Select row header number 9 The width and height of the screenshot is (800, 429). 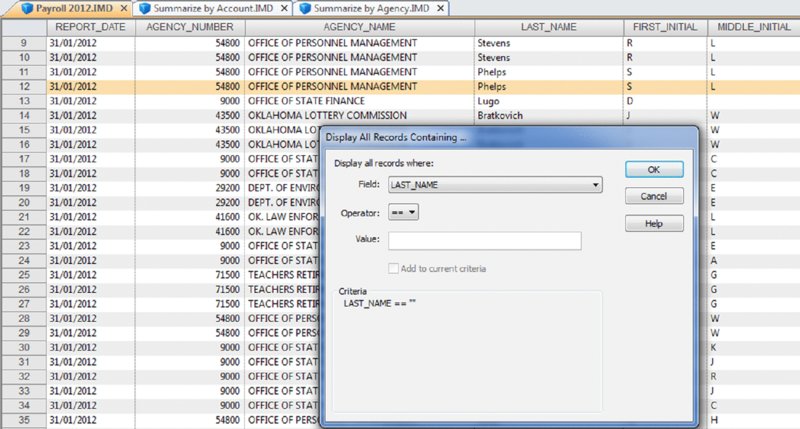(x=24, y=43)
